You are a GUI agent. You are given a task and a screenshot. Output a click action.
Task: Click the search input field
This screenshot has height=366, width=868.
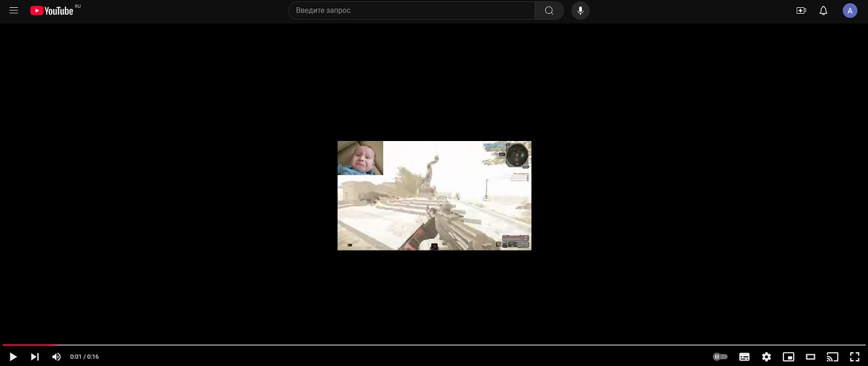[x=412, y=10]
